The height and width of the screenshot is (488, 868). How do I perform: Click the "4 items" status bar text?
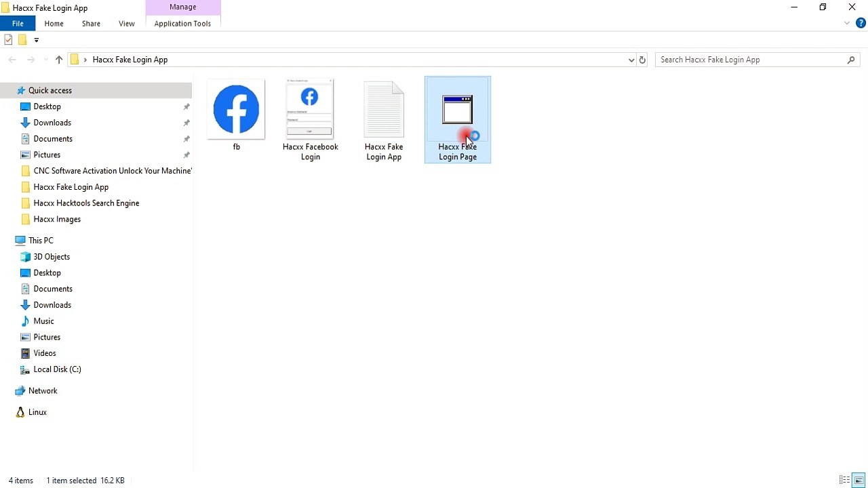tap(21, 481)
